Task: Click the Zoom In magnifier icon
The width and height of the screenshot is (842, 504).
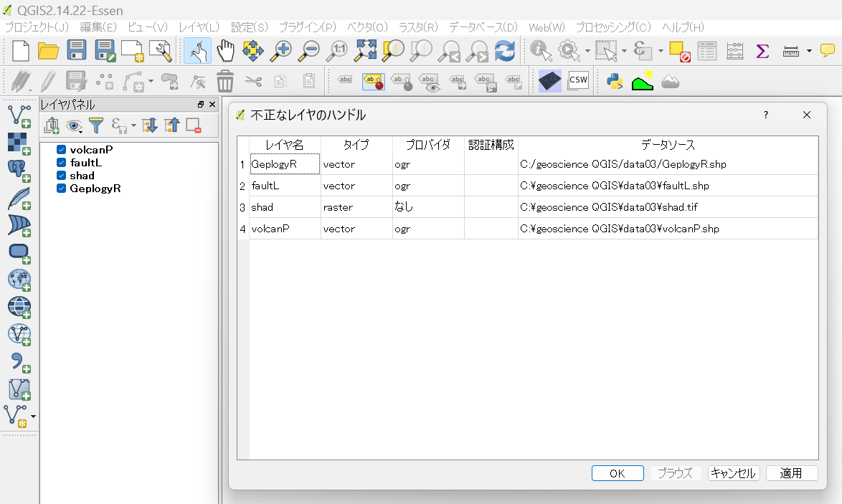Action: [282, 51]
